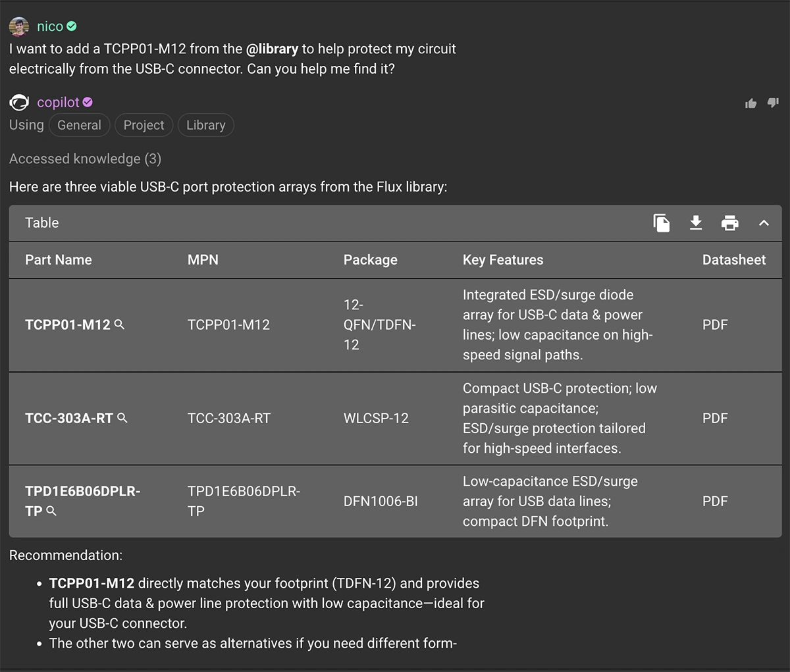This screenshot has height=672, width=790.
Task: Select the Library knowledge chip
Action: point(205,125)
